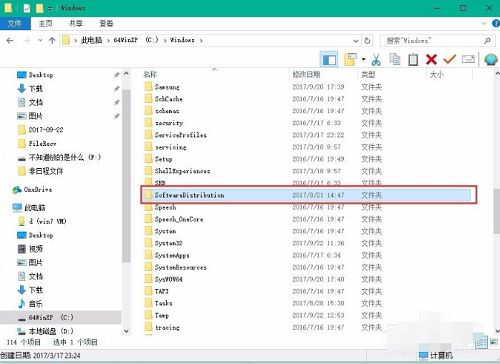The height and width of the screenshot is (364, 500).
Task: Click navigation pane scroll up arrow
Action: 126,73
